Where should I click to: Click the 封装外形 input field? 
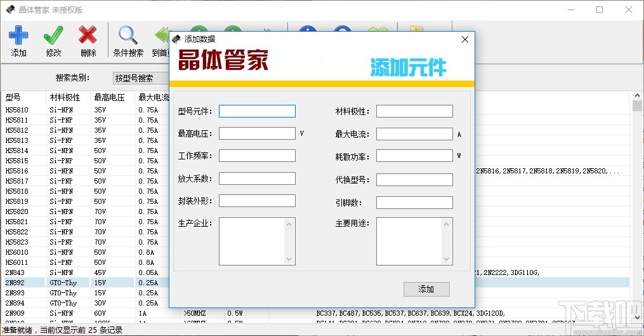257,201
